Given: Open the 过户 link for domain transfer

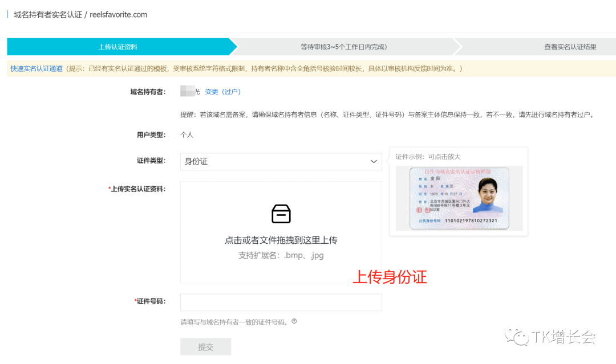Looking at the screenshot, I should 232,91.
